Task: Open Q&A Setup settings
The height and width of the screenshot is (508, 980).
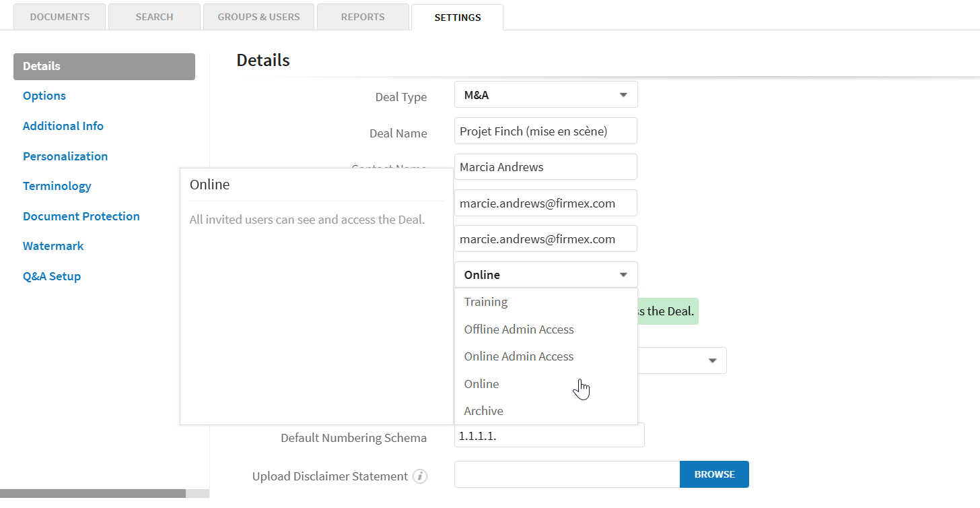Action: pos(52,276)
